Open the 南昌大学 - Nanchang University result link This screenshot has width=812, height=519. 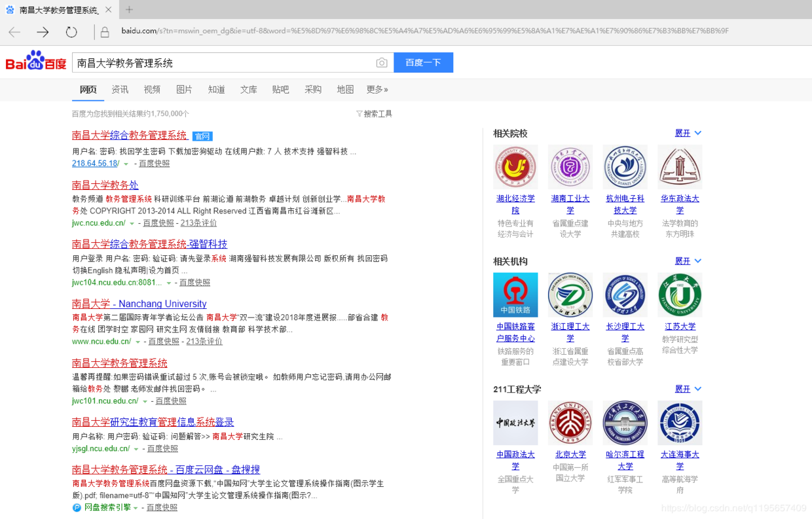pos(139,303)
